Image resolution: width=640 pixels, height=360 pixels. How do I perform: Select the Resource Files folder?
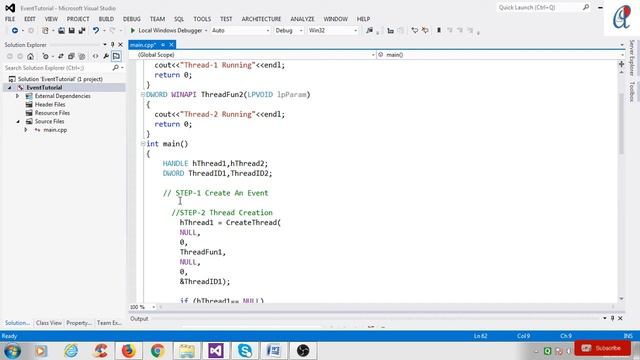[x=52, y=113]
